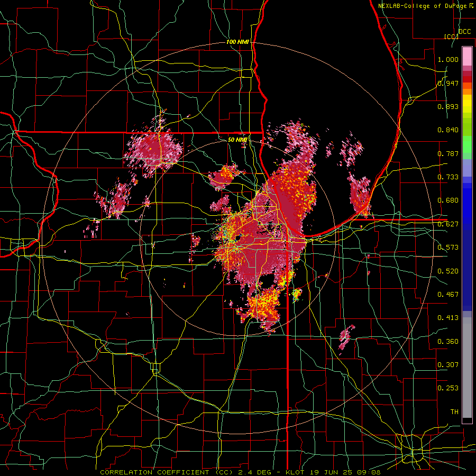
Task: Click the TH label in the legend
Action: pos(454,412)
